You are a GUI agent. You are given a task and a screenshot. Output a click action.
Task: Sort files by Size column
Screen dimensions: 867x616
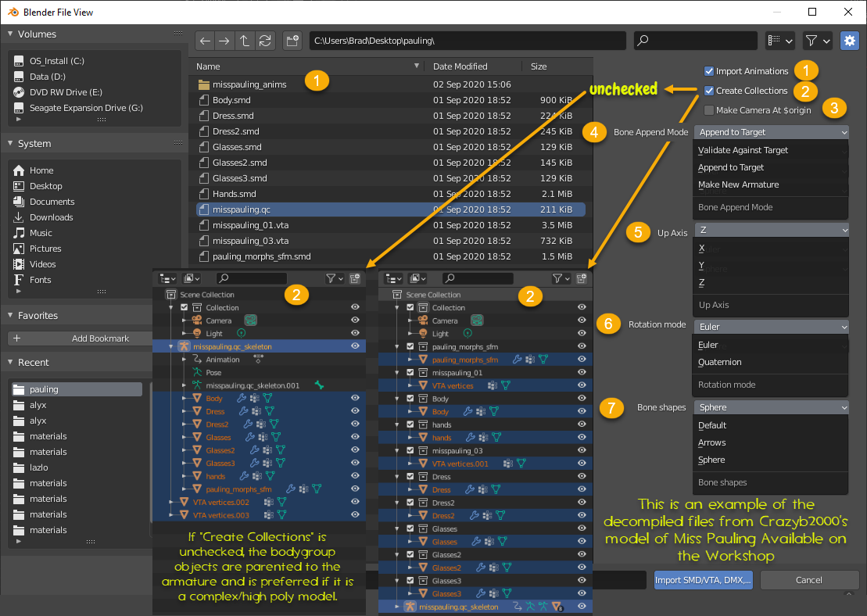(539, 66)
